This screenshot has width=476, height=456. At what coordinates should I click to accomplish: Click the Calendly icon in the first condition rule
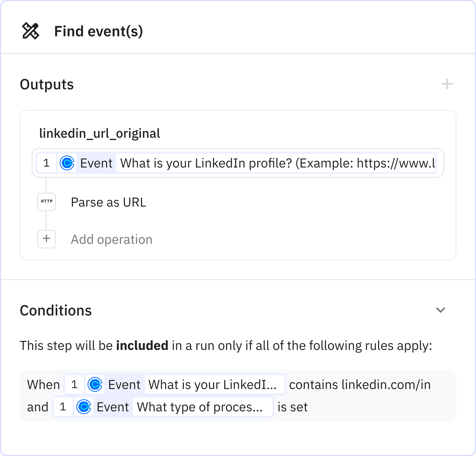click(x=95, y=384)
